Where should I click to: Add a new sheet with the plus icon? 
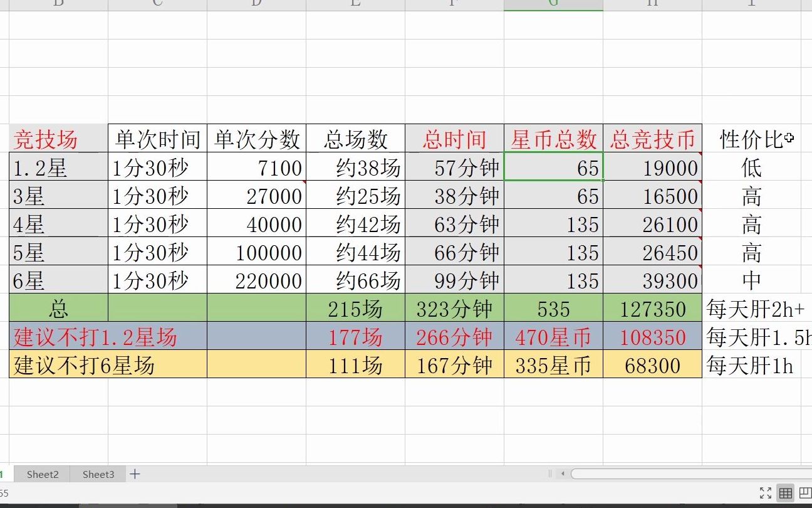[x=135, y=474]
